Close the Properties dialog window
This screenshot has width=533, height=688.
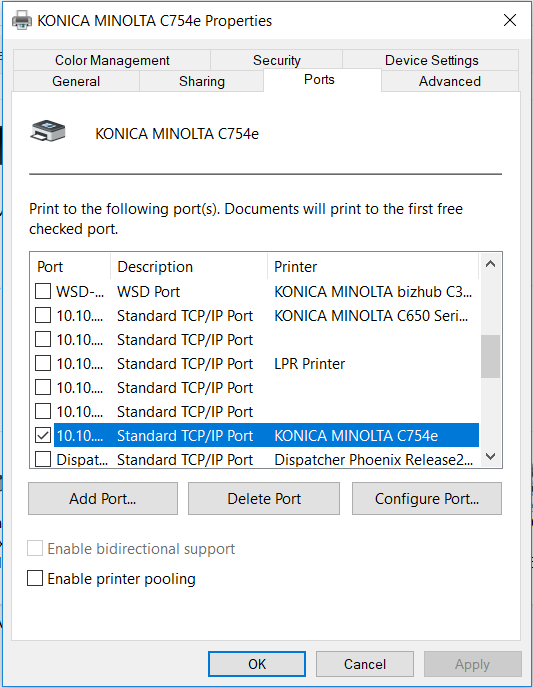(510, 20)
